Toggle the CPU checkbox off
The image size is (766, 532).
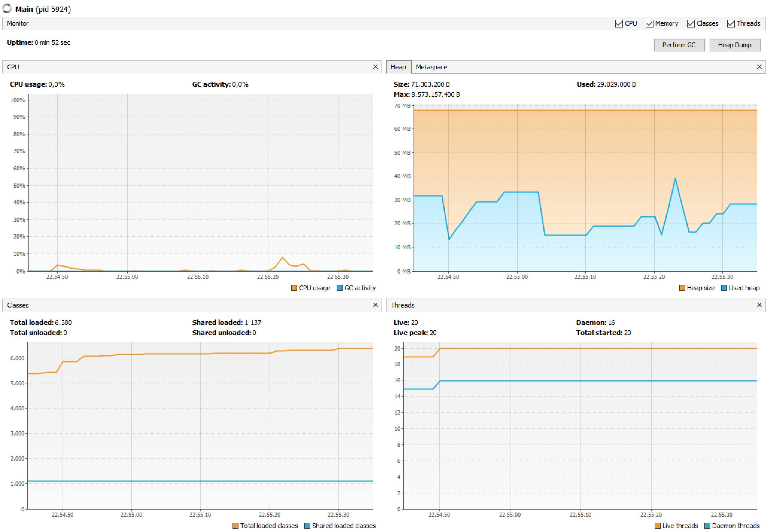pos(619,24)
